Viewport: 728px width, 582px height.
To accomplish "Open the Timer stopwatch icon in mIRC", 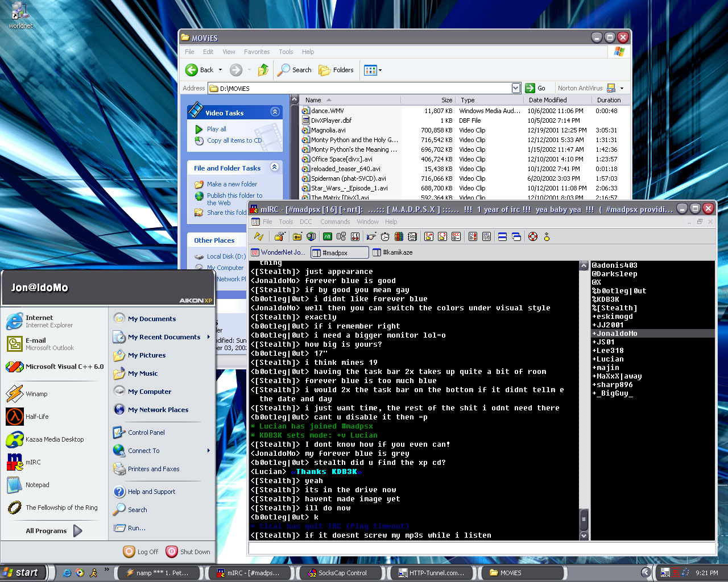I will pos(385,236).
